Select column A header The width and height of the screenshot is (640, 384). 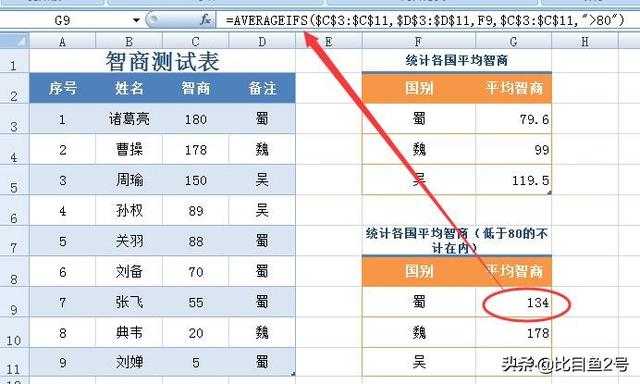coord(62,41)
